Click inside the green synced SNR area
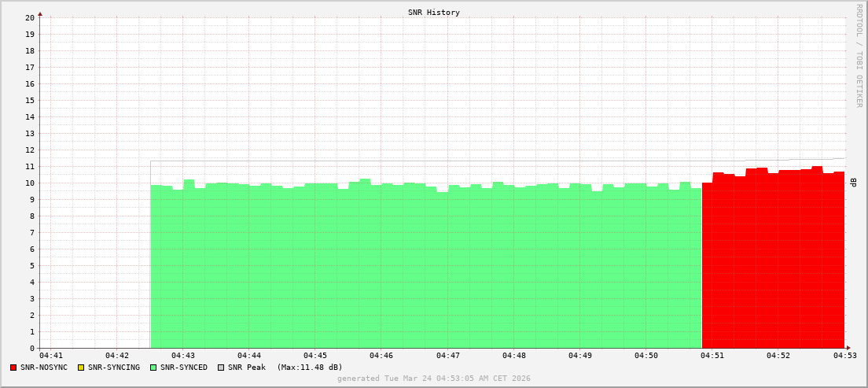This screenshot has height=388, width=868. pyautogui.click(x=425, y=268)
